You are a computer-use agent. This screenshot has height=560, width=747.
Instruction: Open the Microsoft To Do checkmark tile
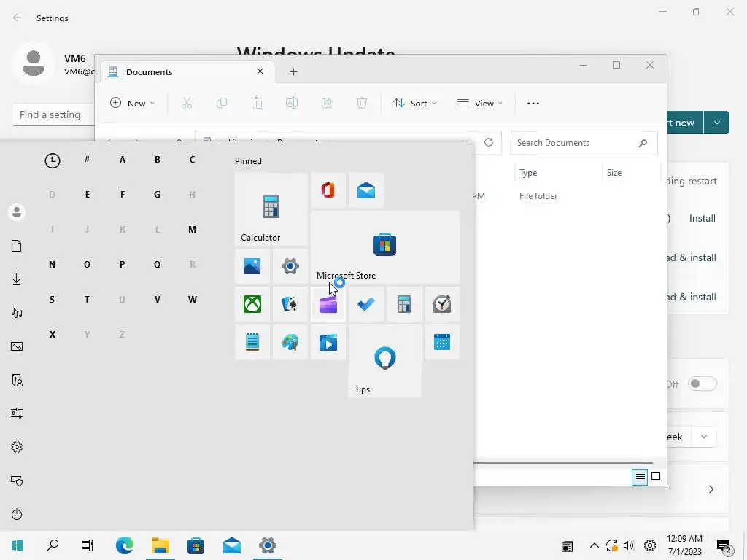366,304
